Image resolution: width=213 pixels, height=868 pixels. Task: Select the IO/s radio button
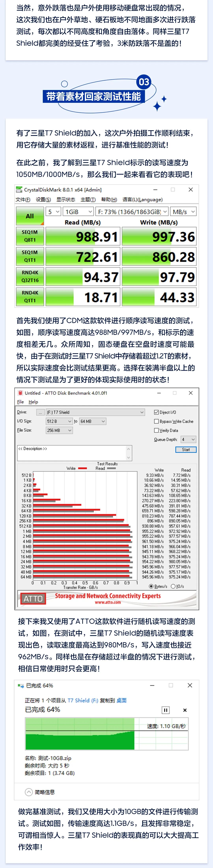[173, 586]
